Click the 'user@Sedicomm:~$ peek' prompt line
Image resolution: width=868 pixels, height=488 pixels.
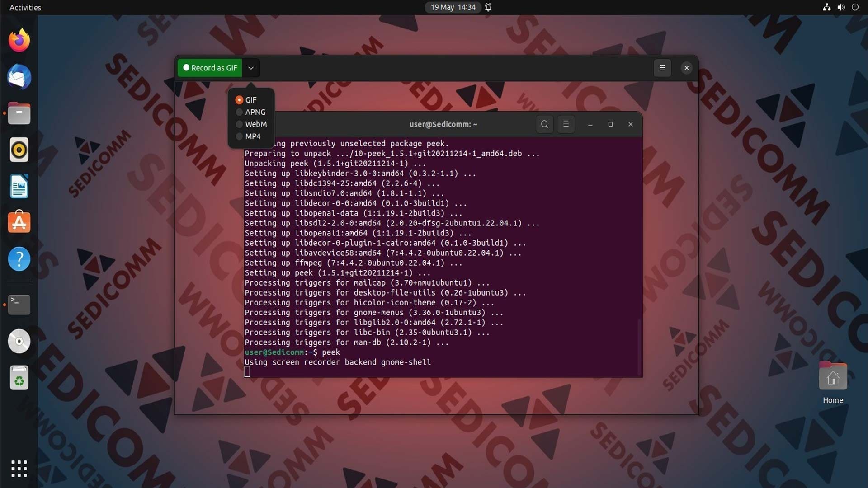pos(292,352)
